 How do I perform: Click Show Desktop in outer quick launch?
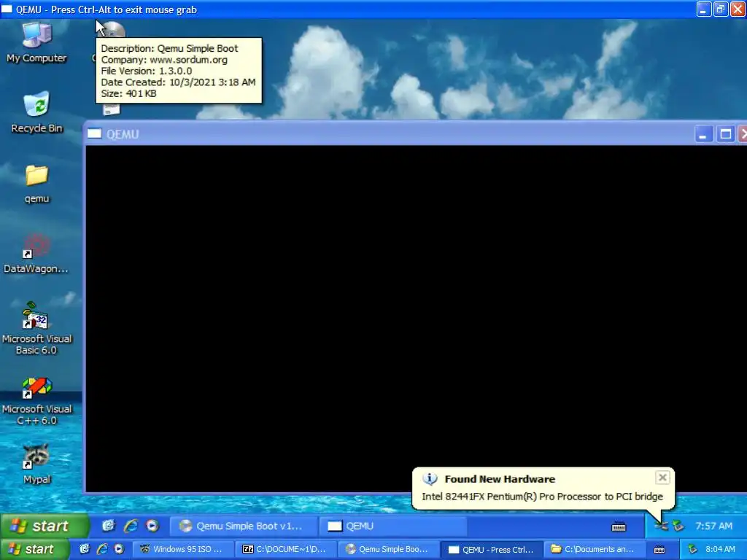[x=85, y=549]
